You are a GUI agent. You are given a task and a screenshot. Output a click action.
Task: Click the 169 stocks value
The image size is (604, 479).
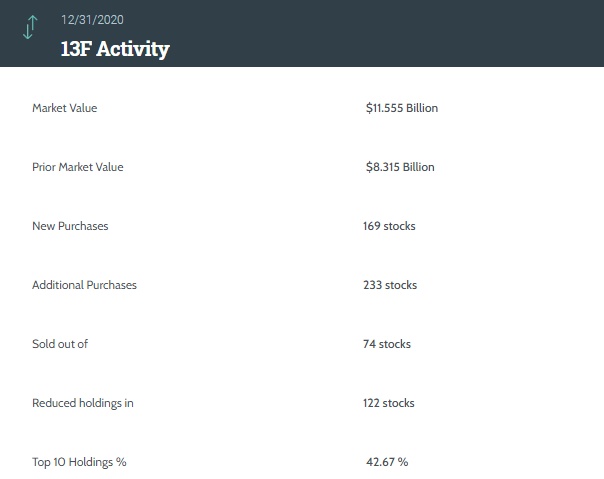pyautogui.click(x=389, y=226)
